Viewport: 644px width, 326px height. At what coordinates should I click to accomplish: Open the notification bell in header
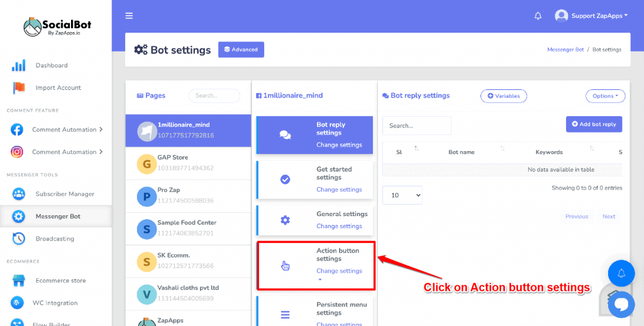pos(538,16)
